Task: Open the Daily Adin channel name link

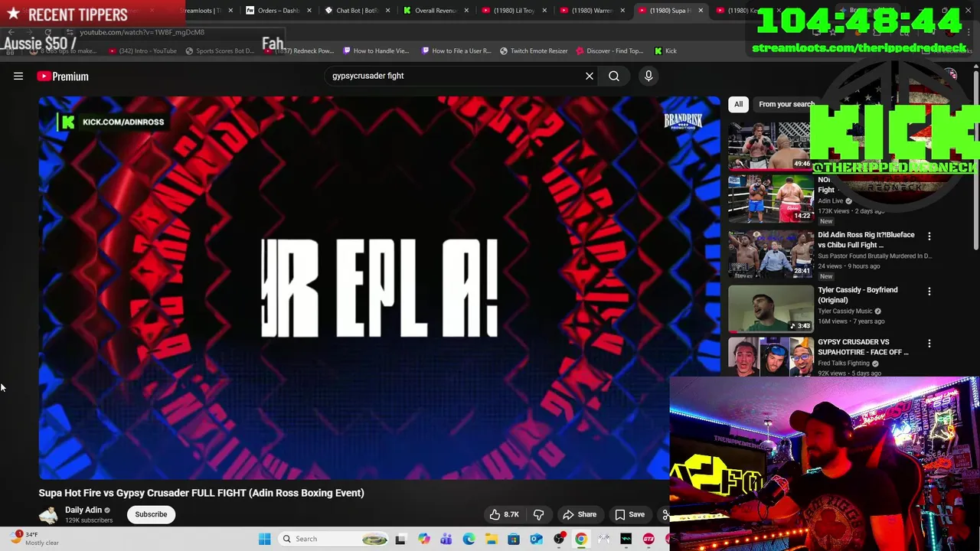Action: coord(83,510)
